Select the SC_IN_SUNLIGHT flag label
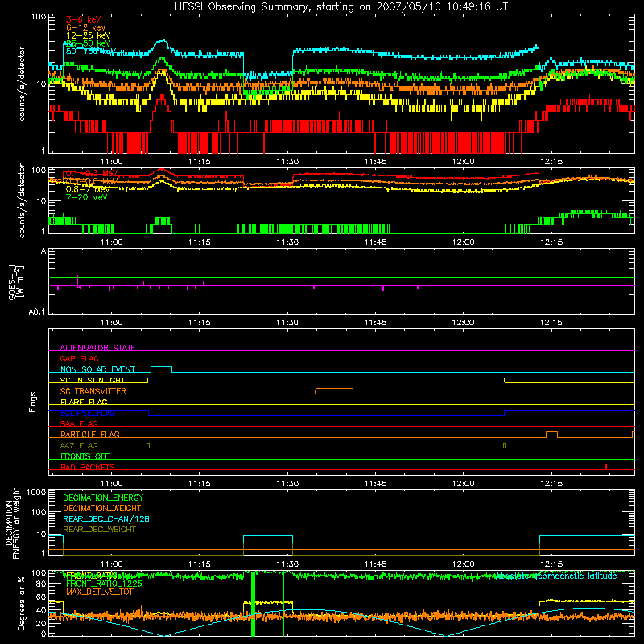The height and width of the screenshot is (644, 644). tap(93, 380)
